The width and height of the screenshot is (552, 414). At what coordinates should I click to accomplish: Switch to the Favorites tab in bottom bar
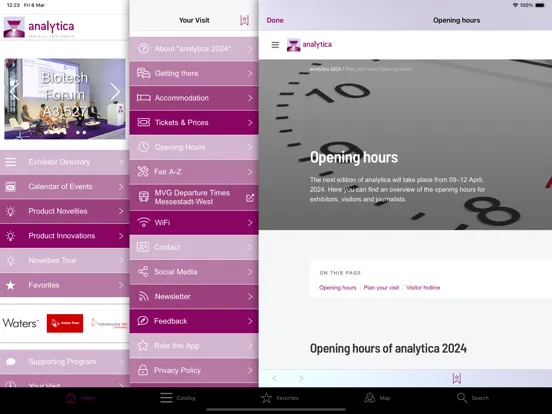point(280,398)
